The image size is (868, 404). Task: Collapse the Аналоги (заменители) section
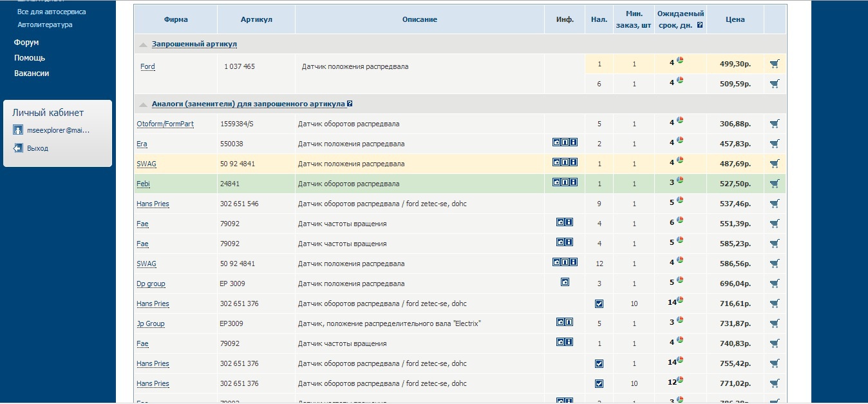[143, 104]
